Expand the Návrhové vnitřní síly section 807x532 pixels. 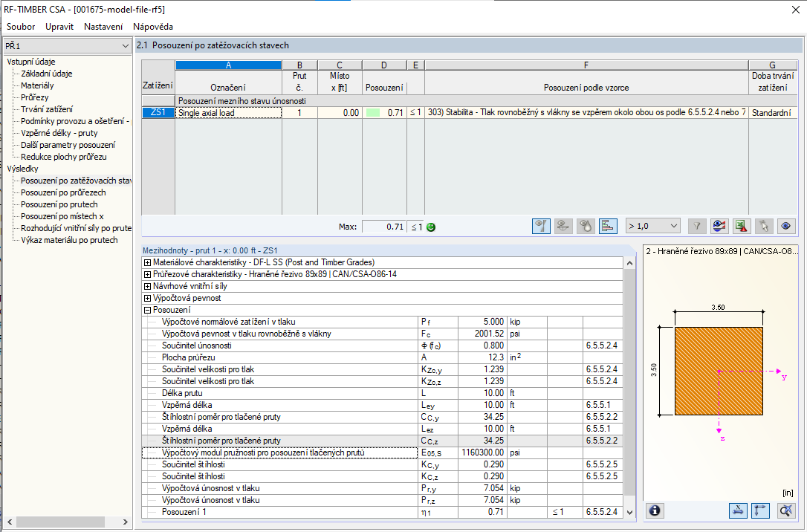click(x=147, y=286)
